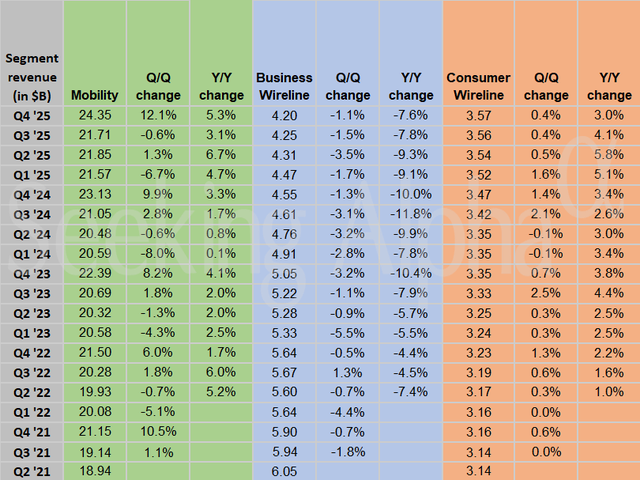Click the Q4 '25 row label
640x480 pixels.
click(x=31, y=114)
